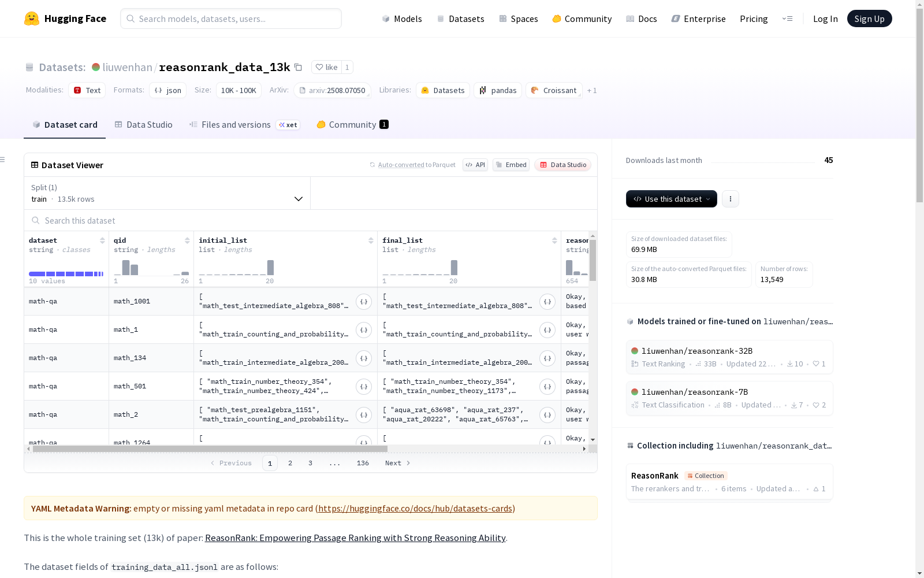This screenshot has height=578, width=924.
Task: Copy dataset name with the copy icon
Action: (x=298, y=67)
